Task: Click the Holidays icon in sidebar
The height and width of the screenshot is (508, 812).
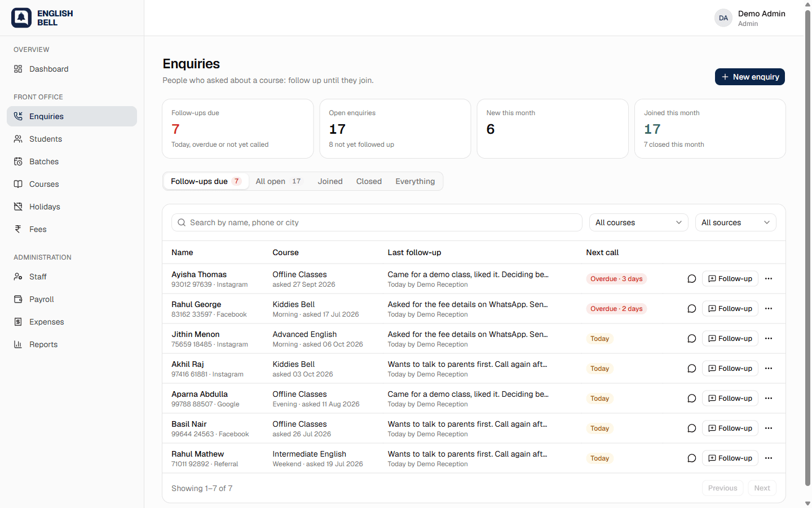Action: point(18,207)
